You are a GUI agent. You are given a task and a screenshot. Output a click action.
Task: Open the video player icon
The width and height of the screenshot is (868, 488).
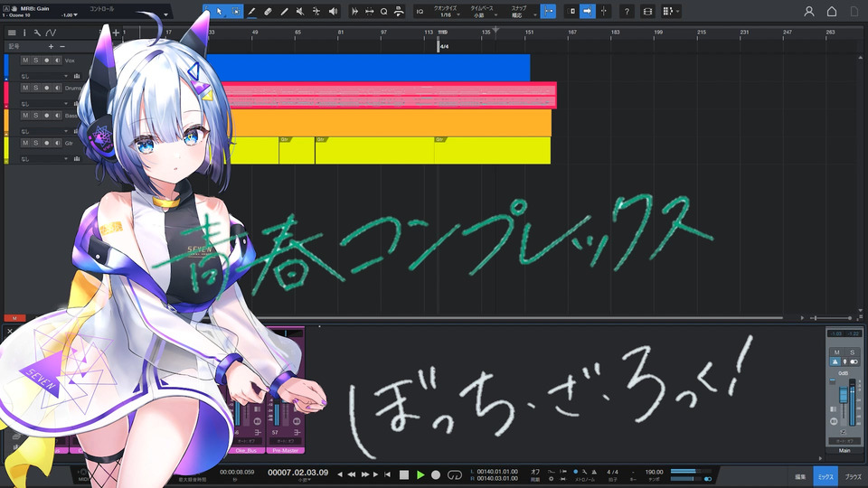[647, 11]
